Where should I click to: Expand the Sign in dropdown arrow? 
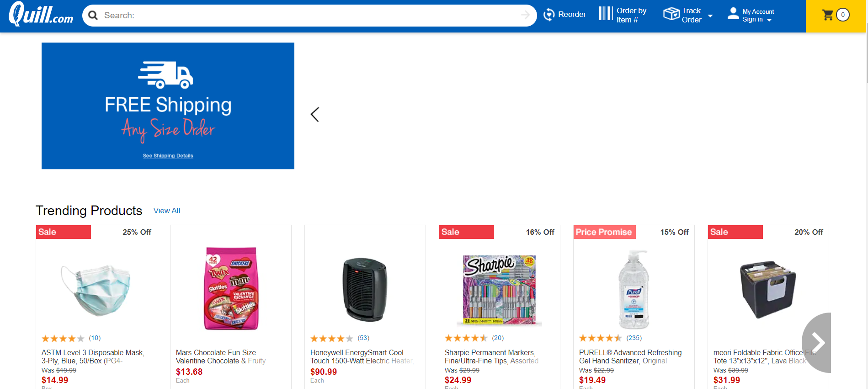click(x=769, y=20)
